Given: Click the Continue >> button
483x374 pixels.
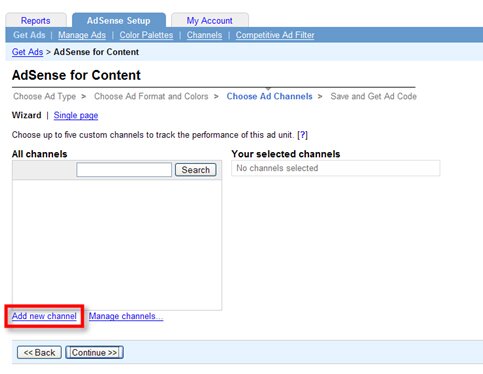Looking at the screenshot, I should point(95,352).
